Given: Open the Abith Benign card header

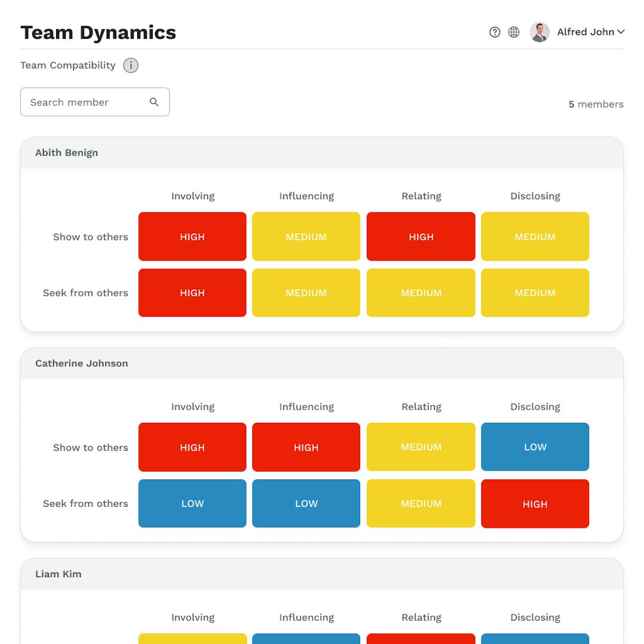Looking at the screenshot, I should point(321,153).
